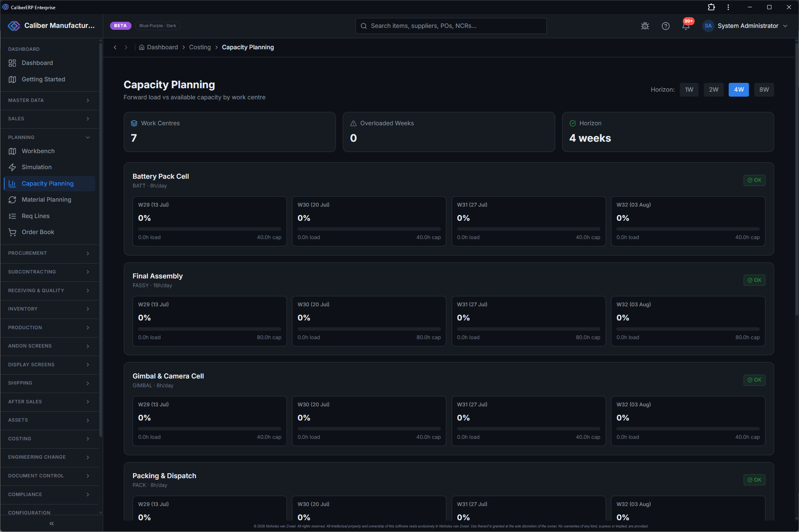Click the Costing breadcrumb link

[x=200, y=47]
